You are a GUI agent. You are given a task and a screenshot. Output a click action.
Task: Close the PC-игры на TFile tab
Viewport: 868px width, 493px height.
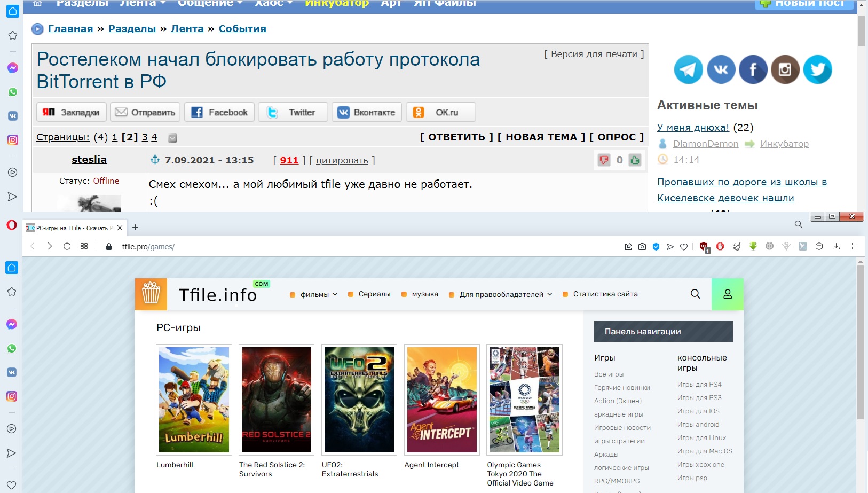(x=120, y=228)
